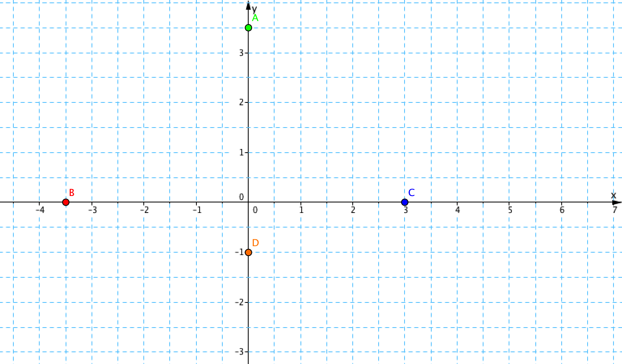
Task: Click the -2 tick label on y-axis
Action: click(x=239, y=302)
